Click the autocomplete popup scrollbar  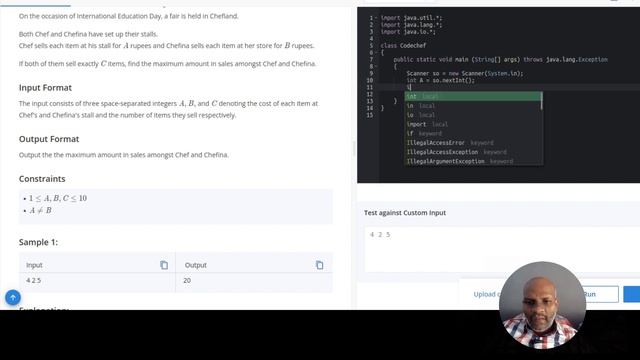tap(542, 101)
